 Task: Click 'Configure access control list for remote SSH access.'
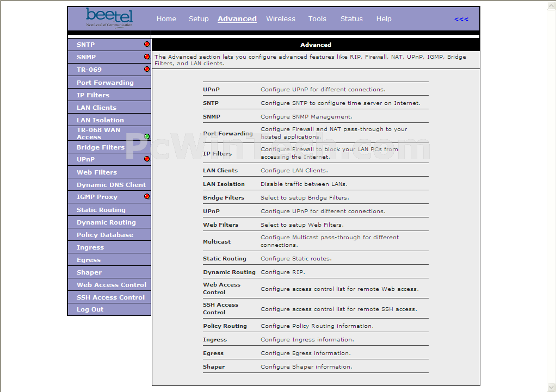(x=338, y=309)
